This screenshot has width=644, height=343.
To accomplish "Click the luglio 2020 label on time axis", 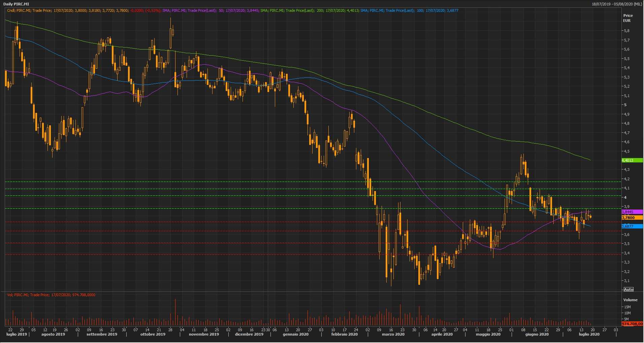I will [589, 335].
